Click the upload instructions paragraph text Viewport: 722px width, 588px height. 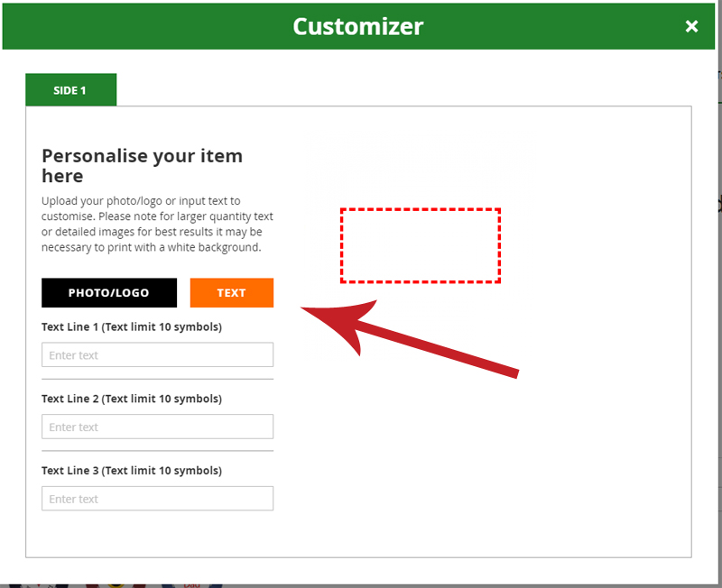157,224
